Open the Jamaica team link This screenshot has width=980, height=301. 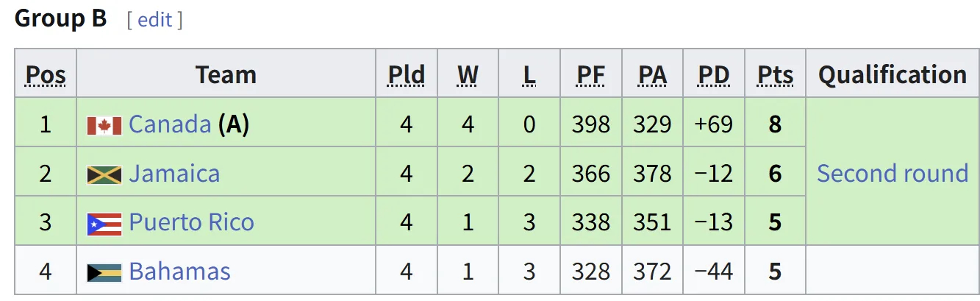[x=174, y=173]
